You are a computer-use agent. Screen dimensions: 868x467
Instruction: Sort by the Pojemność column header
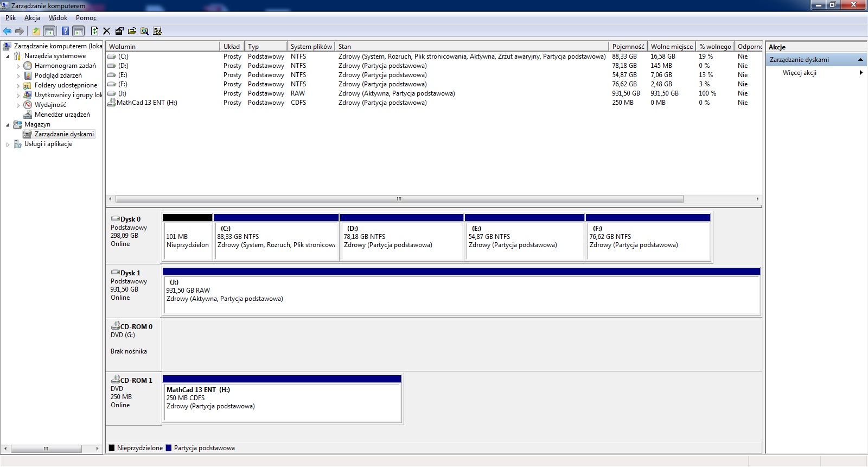point(628,47)
